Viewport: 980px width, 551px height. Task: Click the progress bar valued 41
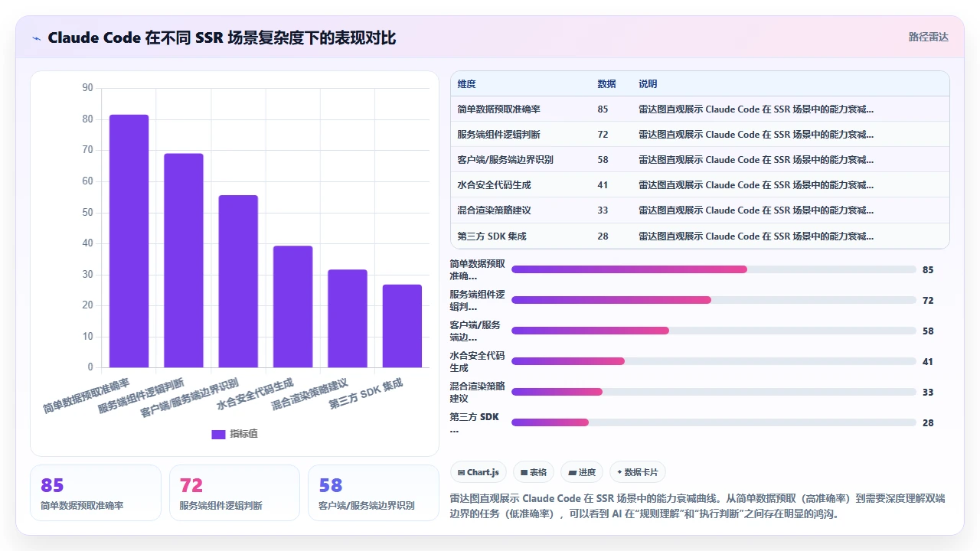(x=714, y=361)
